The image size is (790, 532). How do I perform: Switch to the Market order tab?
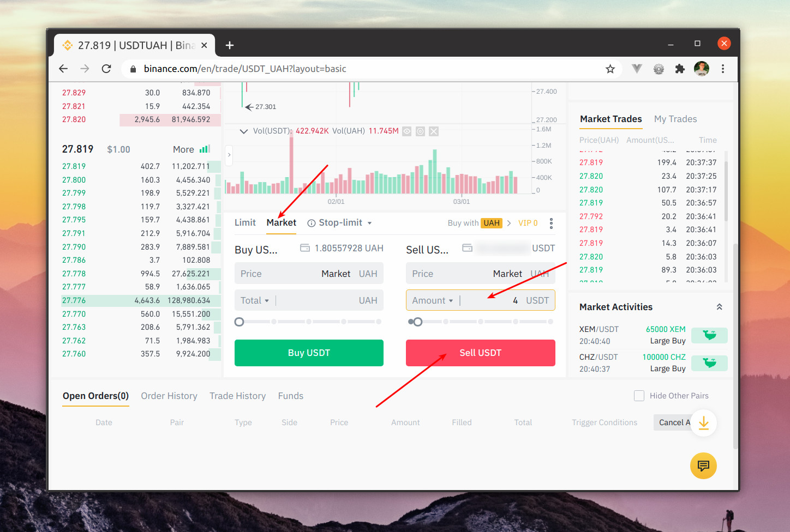click(x=282, y=222)
